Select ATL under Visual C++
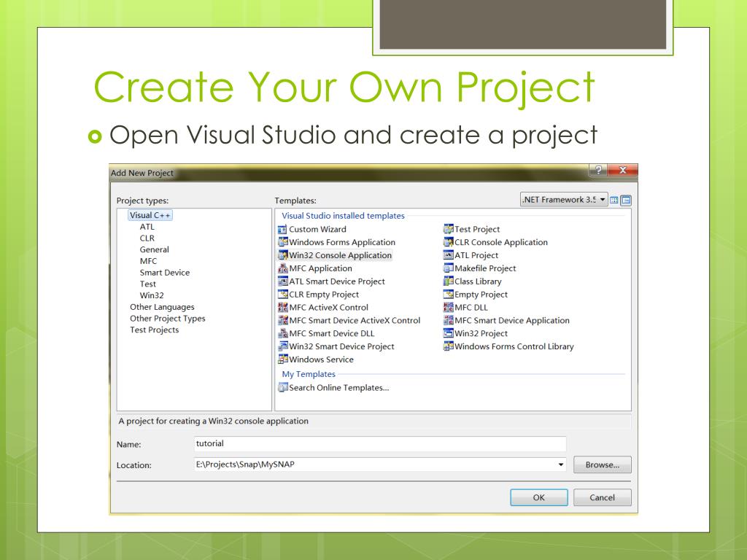Image resolution: width=747 pixels, height=560 pixels. (x=147, y=227)
